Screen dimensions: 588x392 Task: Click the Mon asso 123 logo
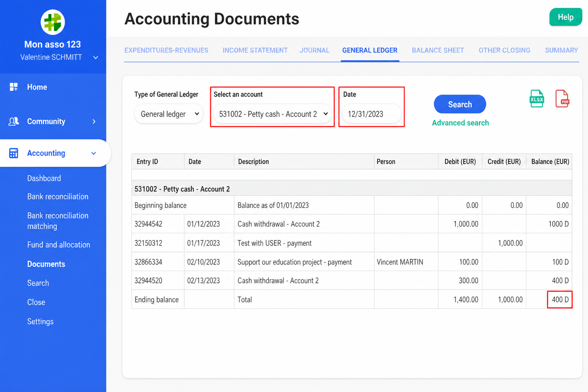[x=53, y=22]
